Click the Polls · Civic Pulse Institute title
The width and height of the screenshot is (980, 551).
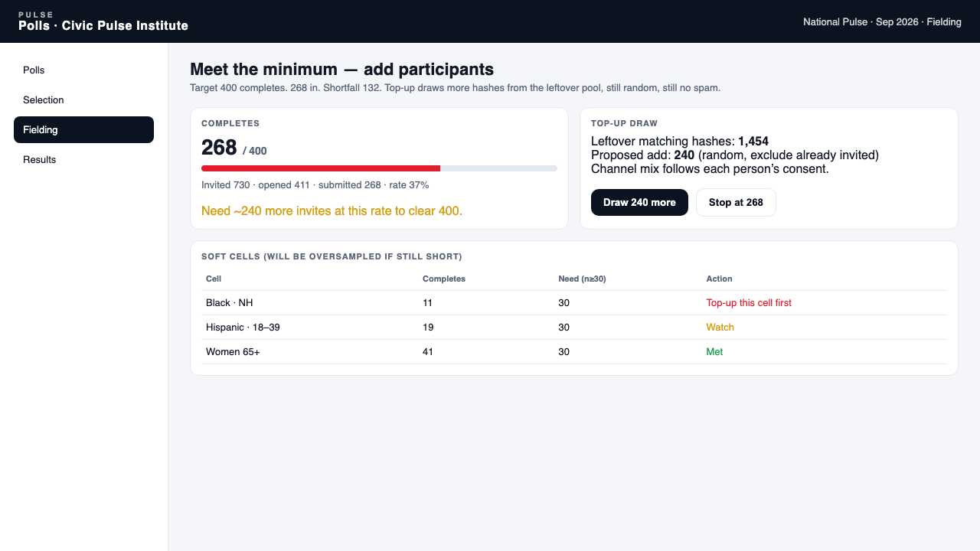point(103,26)
